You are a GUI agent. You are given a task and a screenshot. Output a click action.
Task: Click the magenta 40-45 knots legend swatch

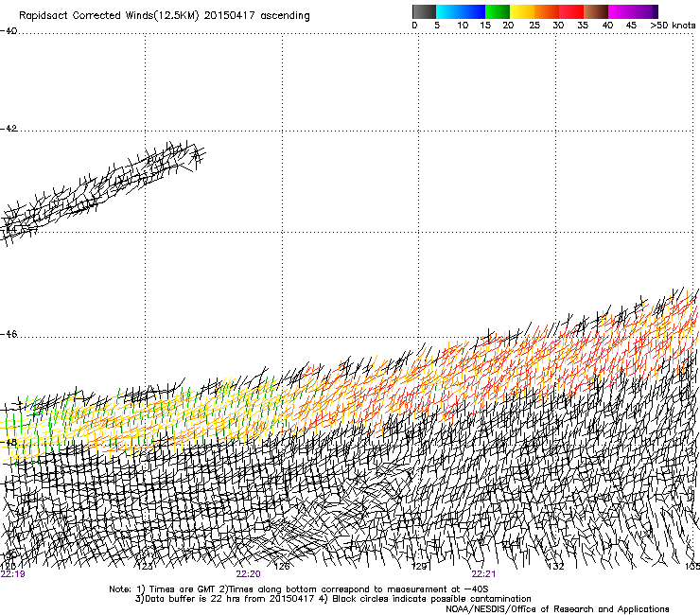[621, 11]
